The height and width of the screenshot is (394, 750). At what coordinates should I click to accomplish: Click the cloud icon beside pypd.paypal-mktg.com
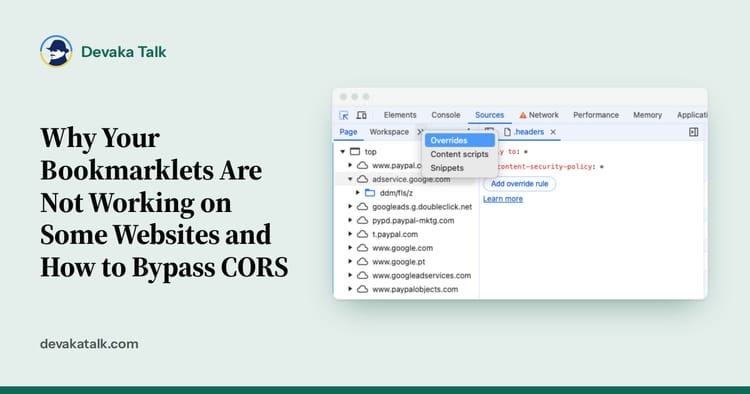click(x=363, y=220)
